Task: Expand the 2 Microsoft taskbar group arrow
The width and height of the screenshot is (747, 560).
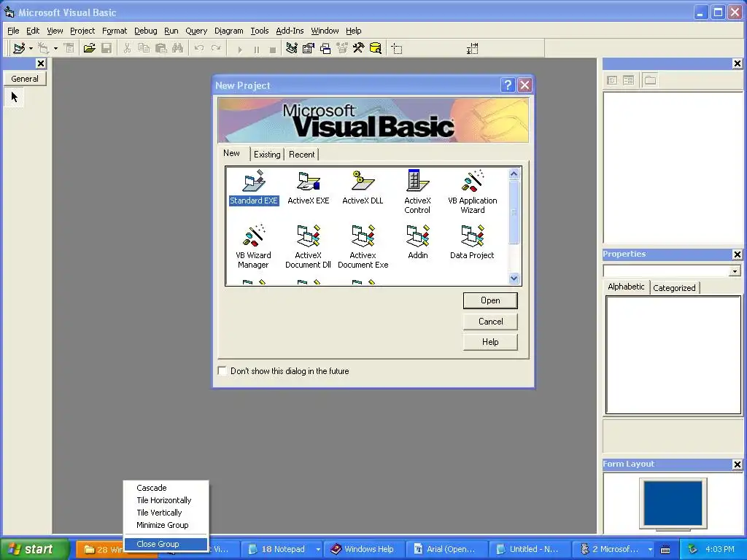Action: click(x=650, y=549)
